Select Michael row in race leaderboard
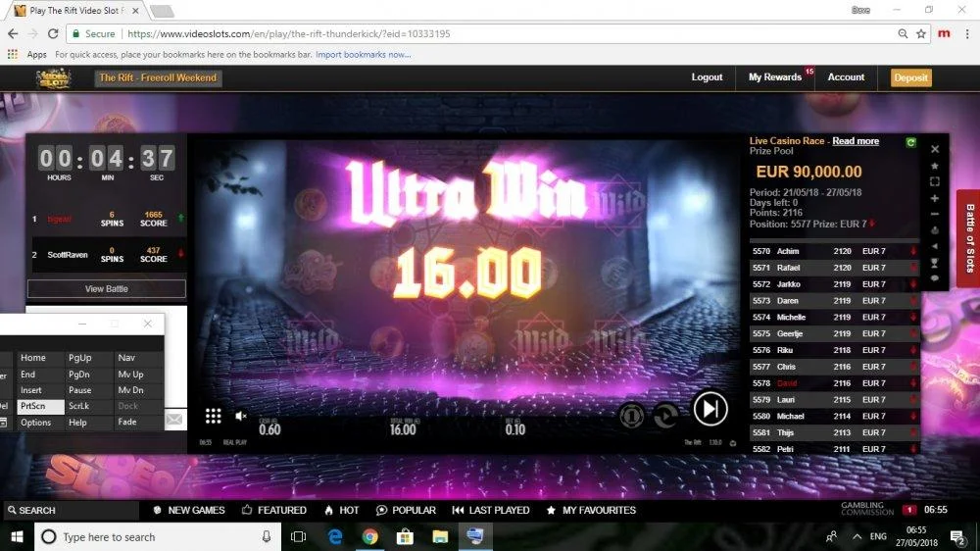Image resolution: width=980 pixels, height=551 pixels. (x=834, y=416)
